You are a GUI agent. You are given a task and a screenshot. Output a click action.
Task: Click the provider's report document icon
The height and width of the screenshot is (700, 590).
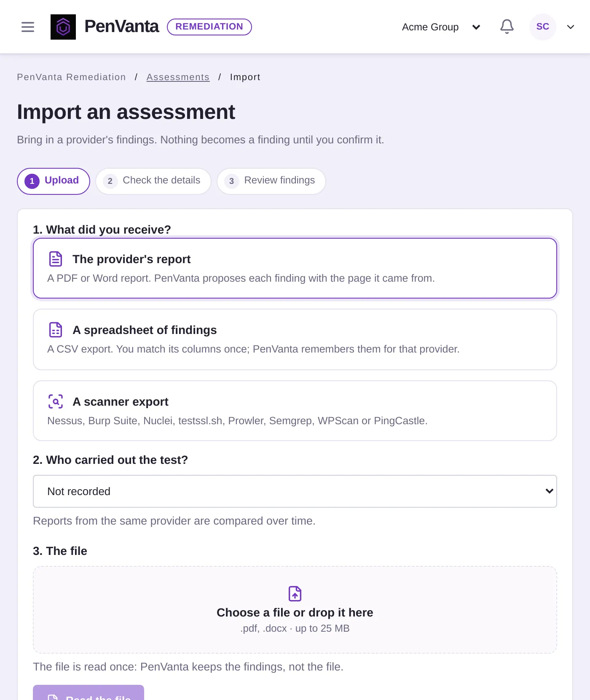click(56, 259)
